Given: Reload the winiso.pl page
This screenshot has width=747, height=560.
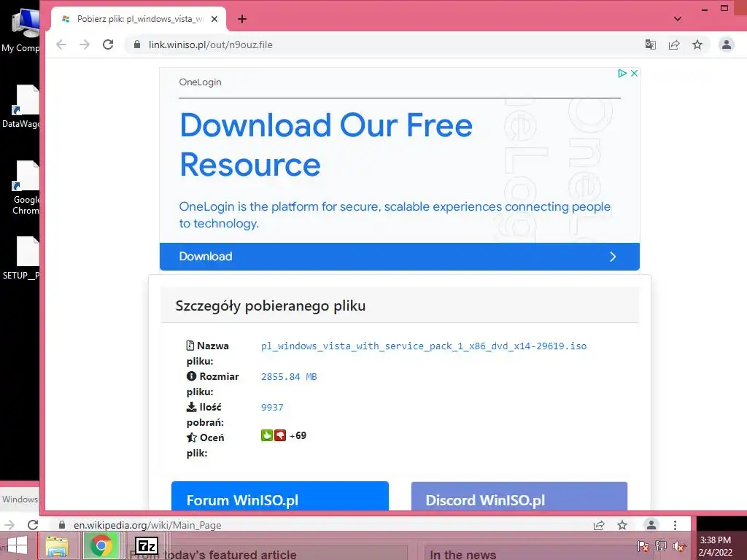Looking at the screenshot, I should coord(108,44).
